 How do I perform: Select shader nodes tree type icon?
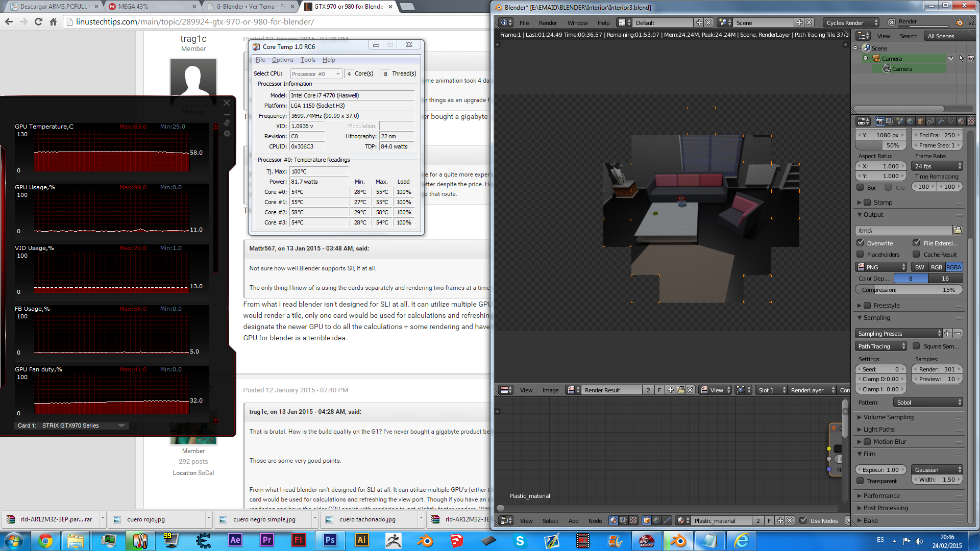click(614, 520)
